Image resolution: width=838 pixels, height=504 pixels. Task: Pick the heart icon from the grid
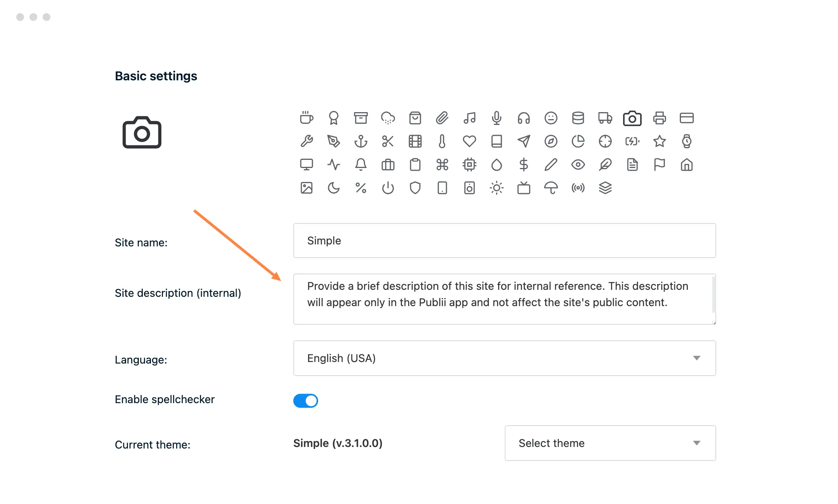[469, 141]
